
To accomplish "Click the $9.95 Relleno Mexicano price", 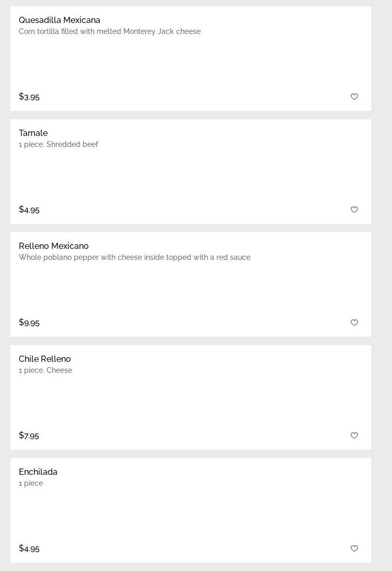I will point(29,323).
